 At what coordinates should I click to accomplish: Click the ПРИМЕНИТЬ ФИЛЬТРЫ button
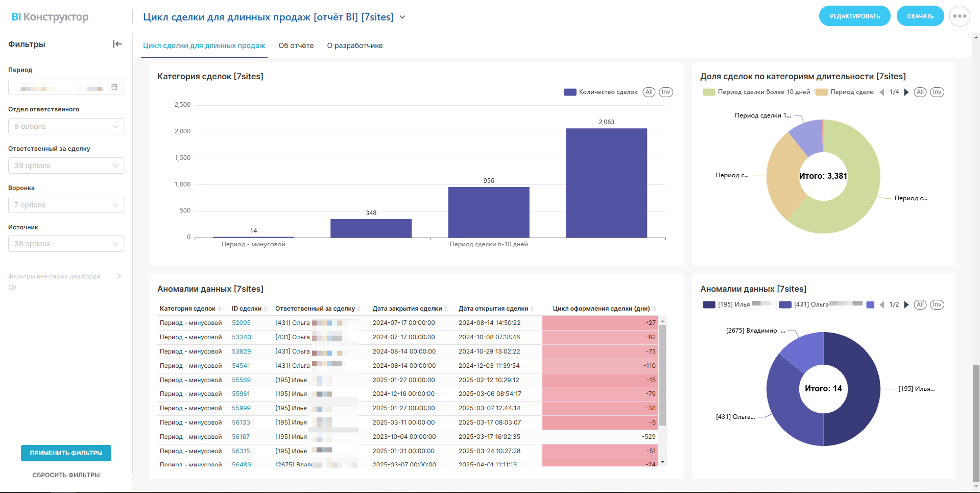tap(66, 453)
